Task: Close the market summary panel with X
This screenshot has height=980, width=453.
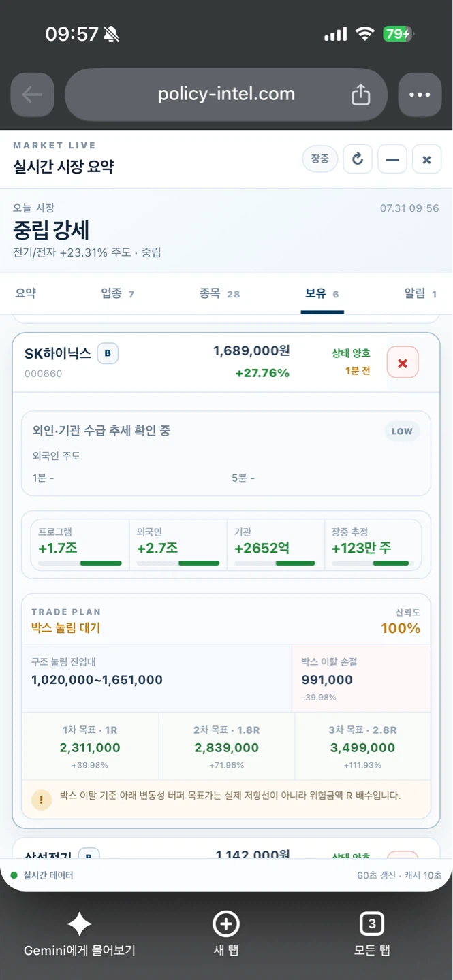Action: (427, 159)
